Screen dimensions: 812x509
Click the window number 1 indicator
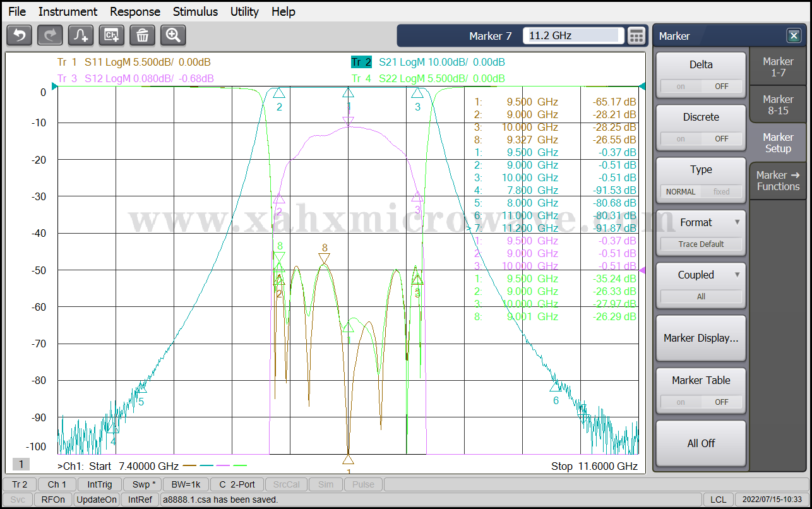click(21, 464)
